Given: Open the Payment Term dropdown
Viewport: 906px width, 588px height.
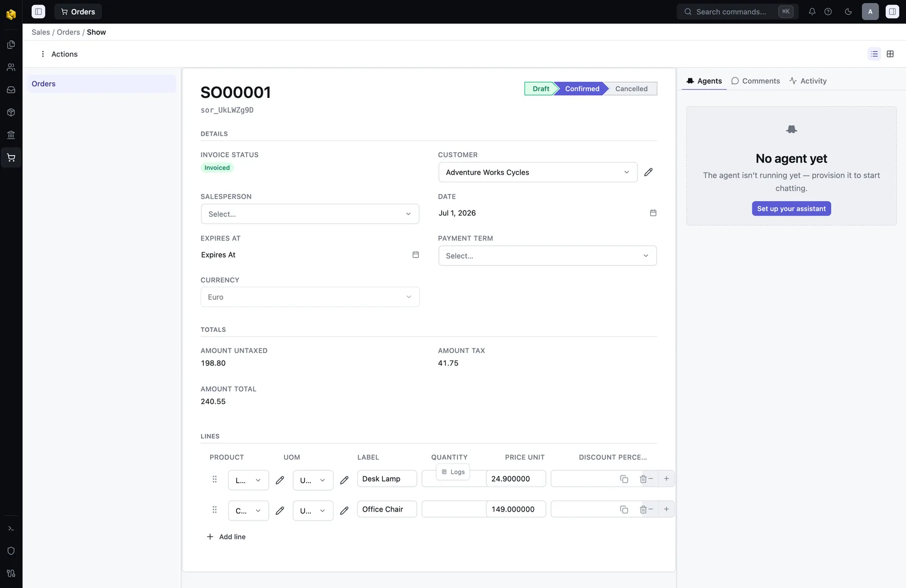Looking at the screenshot, I should 548,256.
